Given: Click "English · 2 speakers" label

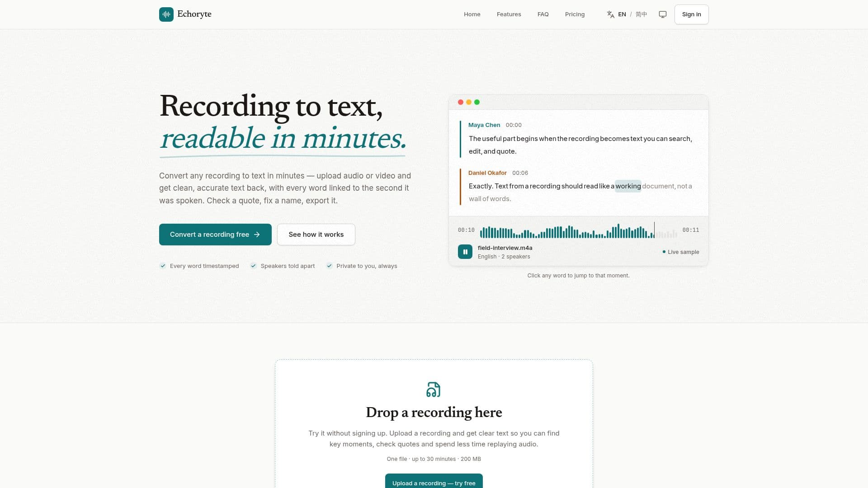Looking at the screenshot, I should [x=504, y=257].
